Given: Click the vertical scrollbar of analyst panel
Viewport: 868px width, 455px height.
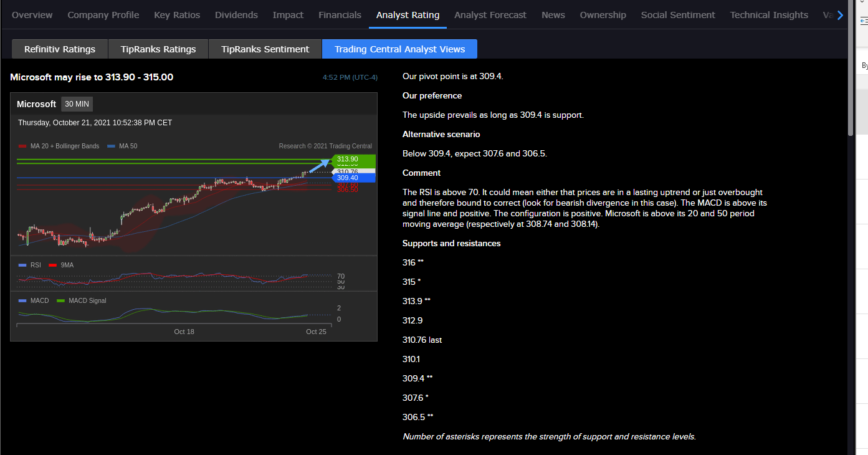Looking at the screenshot, I should pyautogui.click(x=851, y=69).
